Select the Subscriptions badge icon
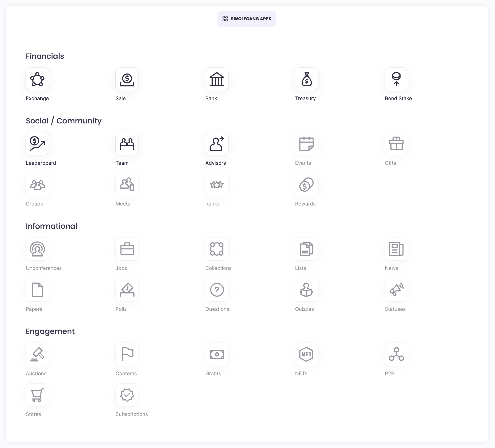The image size is (495, 448). 127,395
